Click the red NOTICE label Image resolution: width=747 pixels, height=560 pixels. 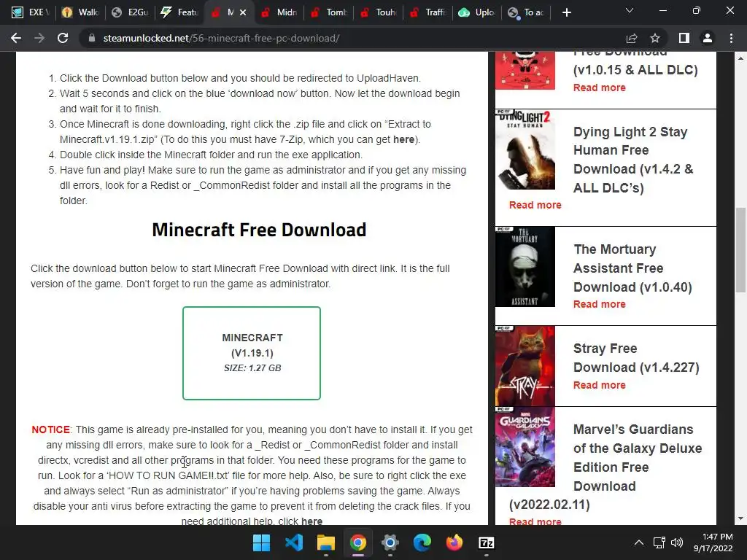50,429
